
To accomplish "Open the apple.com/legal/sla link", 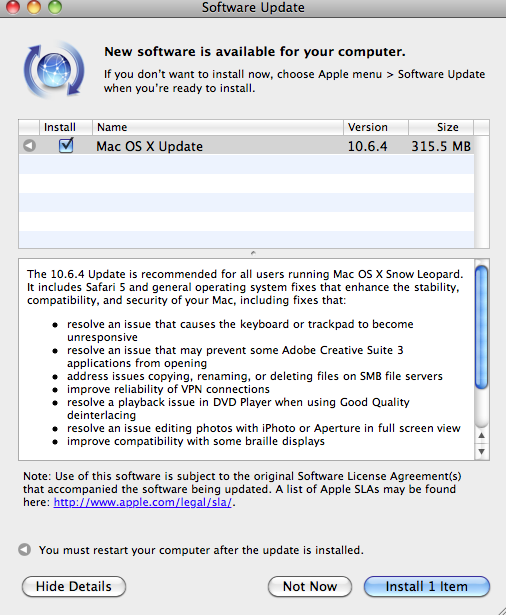I will click(143, 502).
